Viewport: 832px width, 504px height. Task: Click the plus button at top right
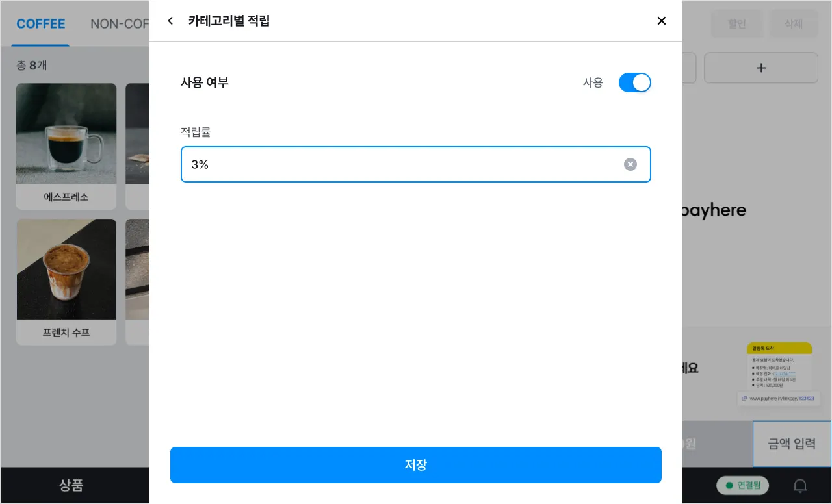(x=760, y=68)
